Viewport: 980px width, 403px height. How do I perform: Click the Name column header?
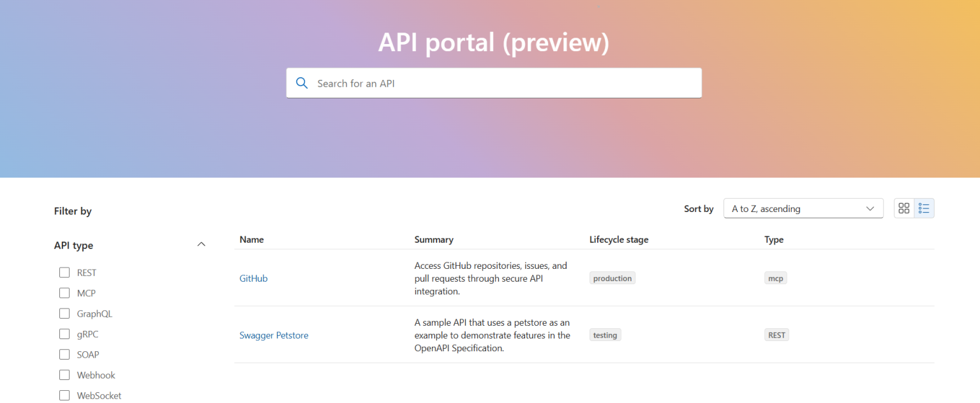tap(251, 239)
